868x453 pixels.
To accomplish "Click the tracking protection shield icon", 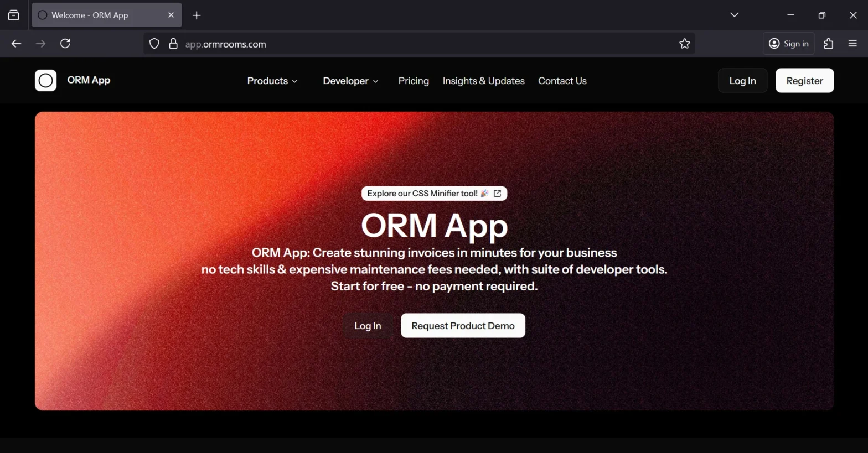I will pos(154,44).
